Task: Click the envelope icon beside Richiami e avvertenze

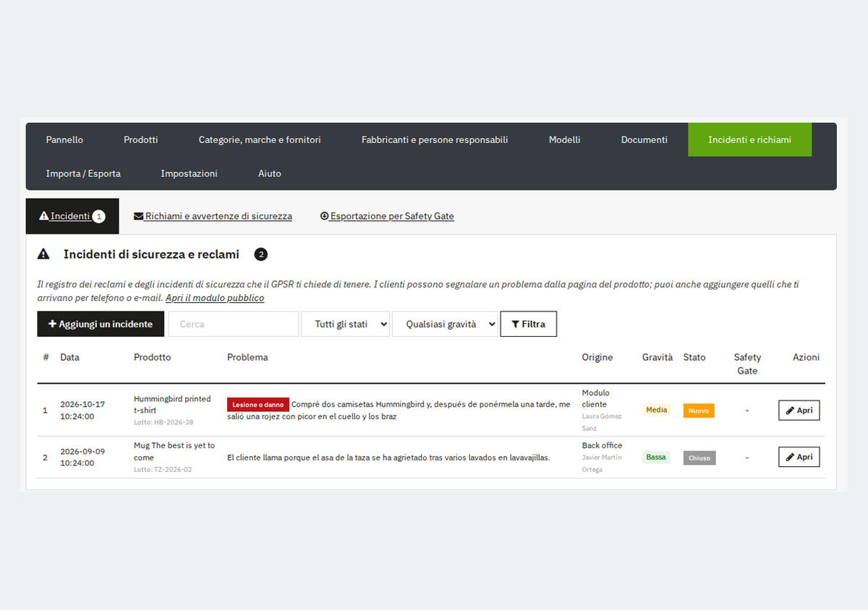Action: pos(138,216)
